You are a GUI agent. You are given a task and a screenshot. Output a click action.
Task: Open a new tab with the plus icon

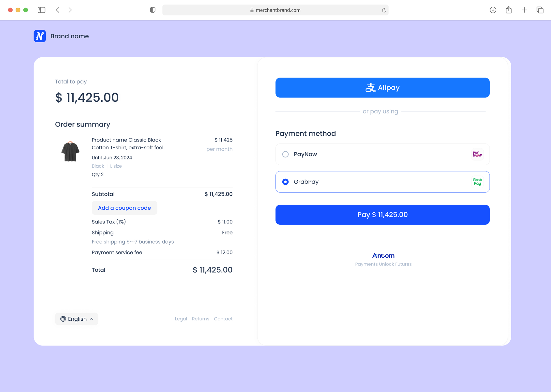524,10
